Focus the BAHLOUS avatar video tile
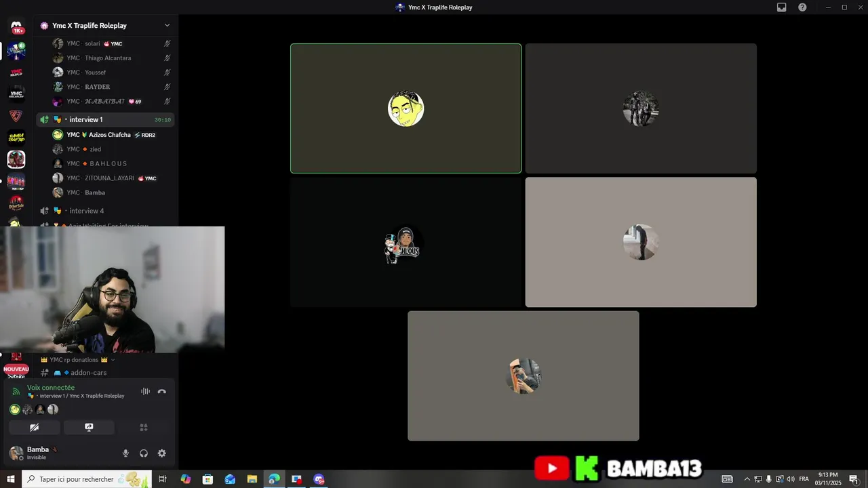 point(406,242)
